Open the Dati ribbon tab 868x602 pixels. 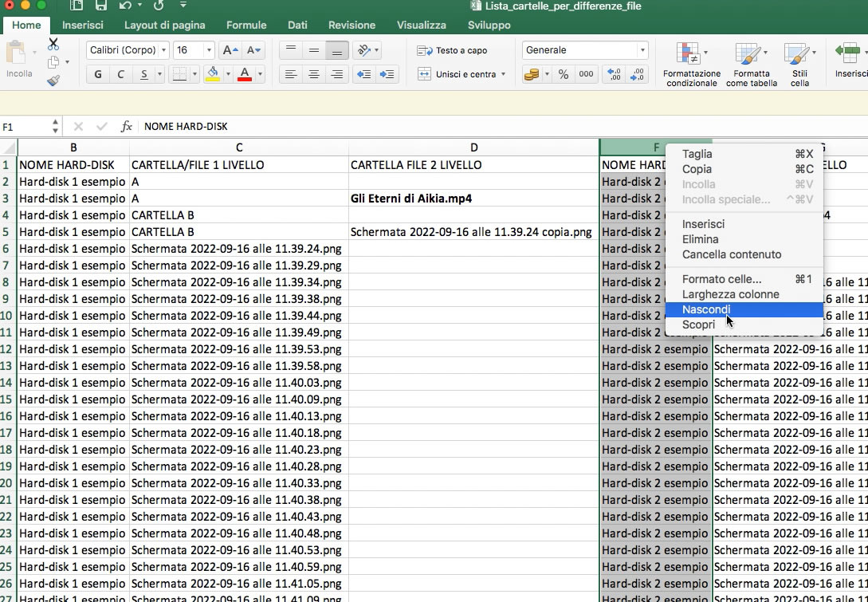coord(297,25)
